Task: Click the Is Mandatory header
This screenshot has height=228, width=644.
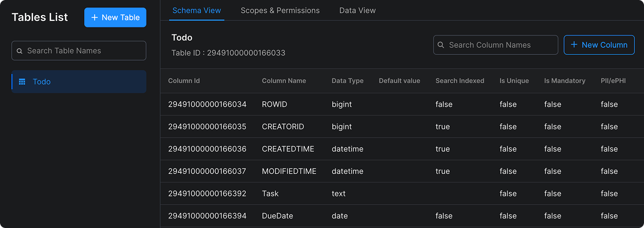Action: [565, 80]
